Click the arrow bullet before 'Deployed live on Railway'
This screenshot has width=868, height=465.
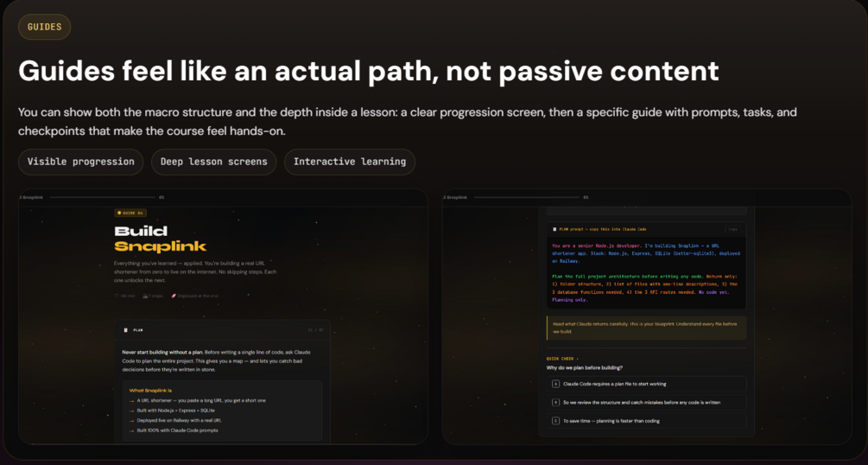pyautogui.click(x=132, y=420)
